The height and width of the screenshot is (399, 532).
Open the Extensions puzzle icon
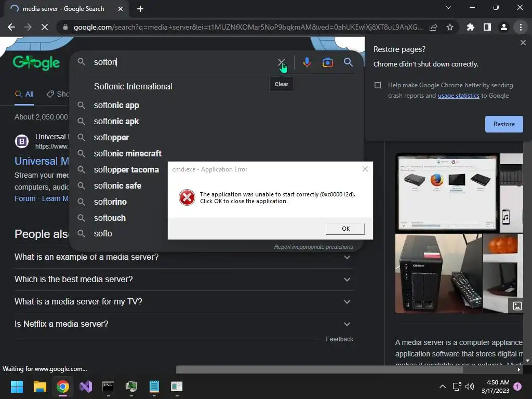(471, 27)
